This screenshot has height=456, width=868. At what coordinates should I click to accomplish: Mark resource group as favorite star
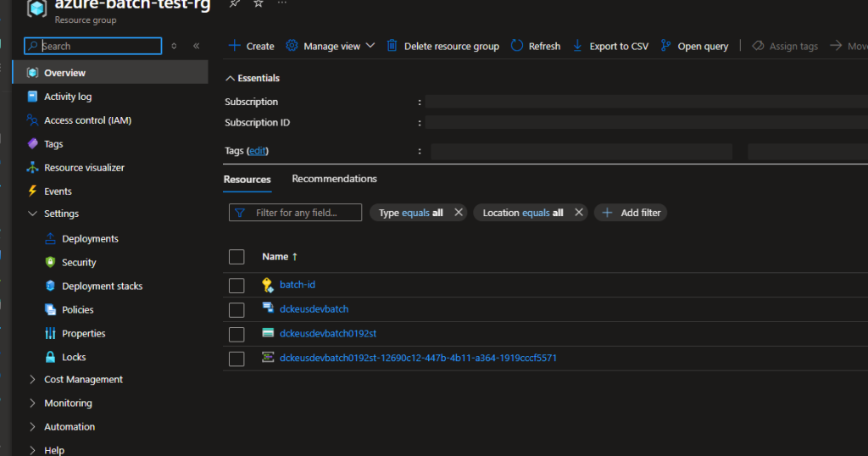[259, 3]
